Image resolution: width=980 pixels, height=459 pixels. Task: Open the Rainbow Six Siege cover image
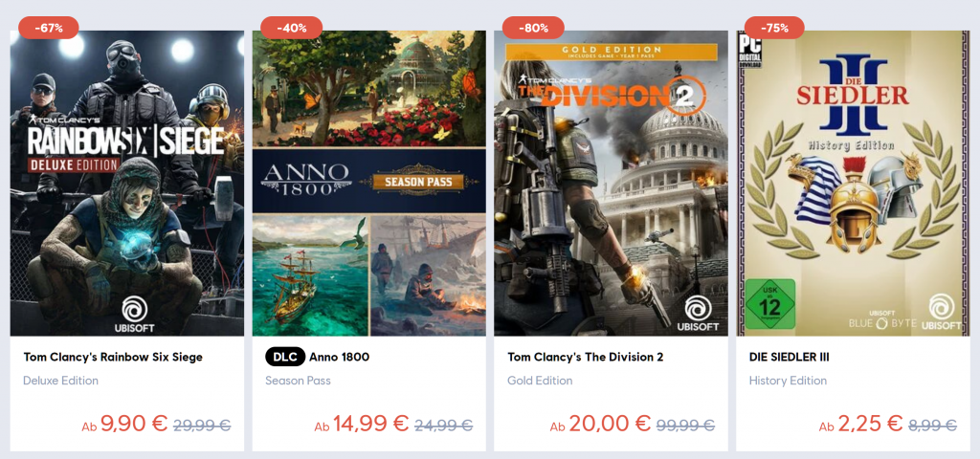pos(127,183)
